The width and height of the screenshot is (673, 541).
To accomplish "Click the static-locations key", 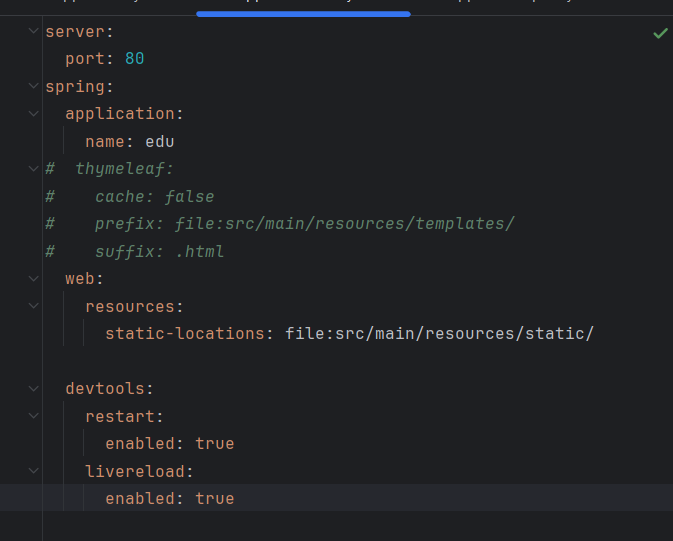I will click(184, 334).
